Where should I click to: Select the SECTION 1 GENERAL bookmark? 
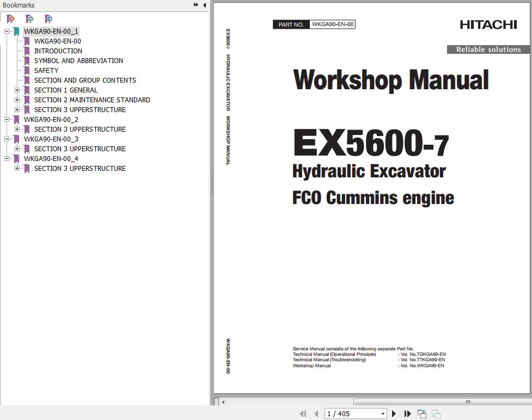66,90
